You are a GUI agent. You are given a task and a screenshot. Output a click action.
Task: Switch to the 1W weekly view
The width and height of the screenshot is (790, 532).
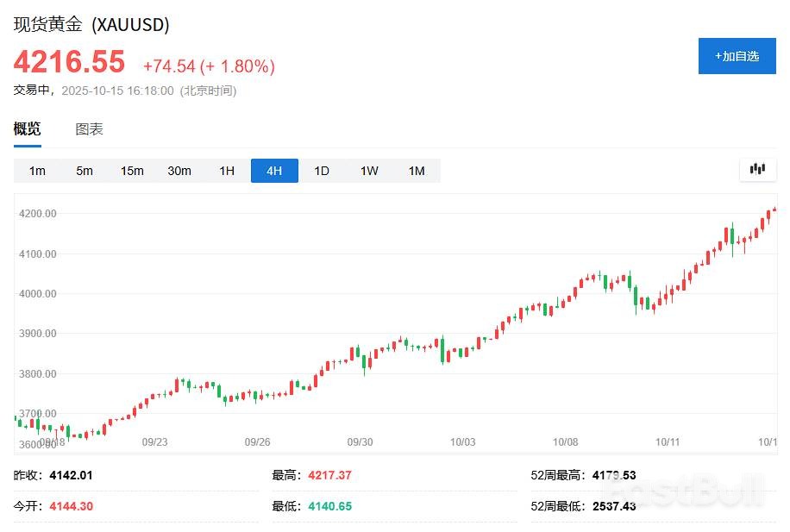[368, 171]
